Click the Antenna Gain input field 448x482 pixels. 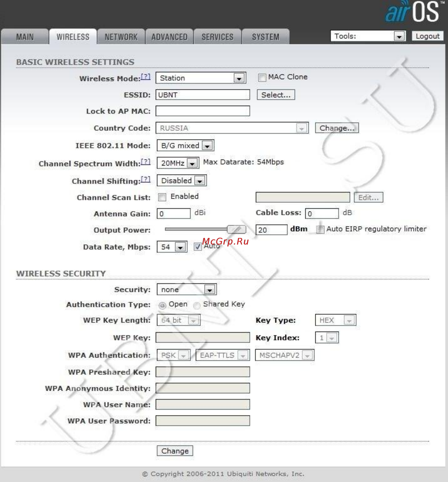(173, 214)
